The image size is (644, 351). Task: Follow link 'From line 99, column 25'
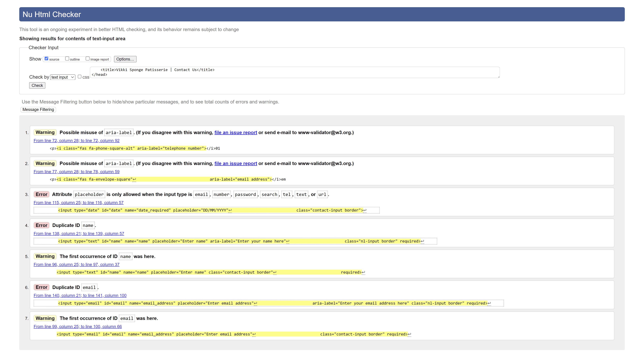point(78,326)
